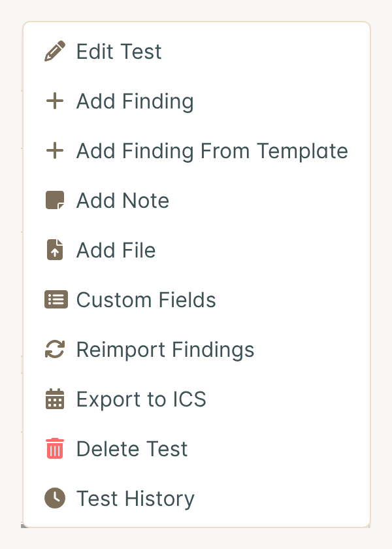Select the Add Note menu item
The width and height of the screenshot is (392, 549).
pyautogui.click(x=197, y=200)
